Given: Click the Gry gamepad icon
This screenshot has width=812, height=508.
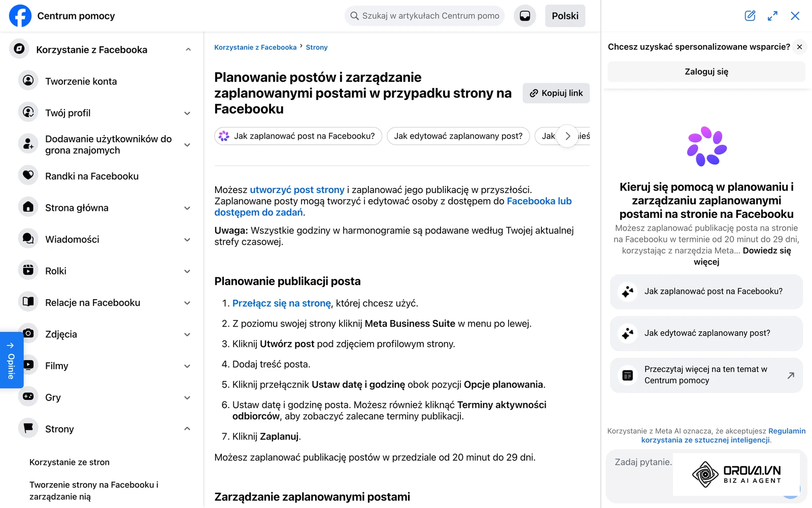Looking at the screenshot, I should (28, 396).
